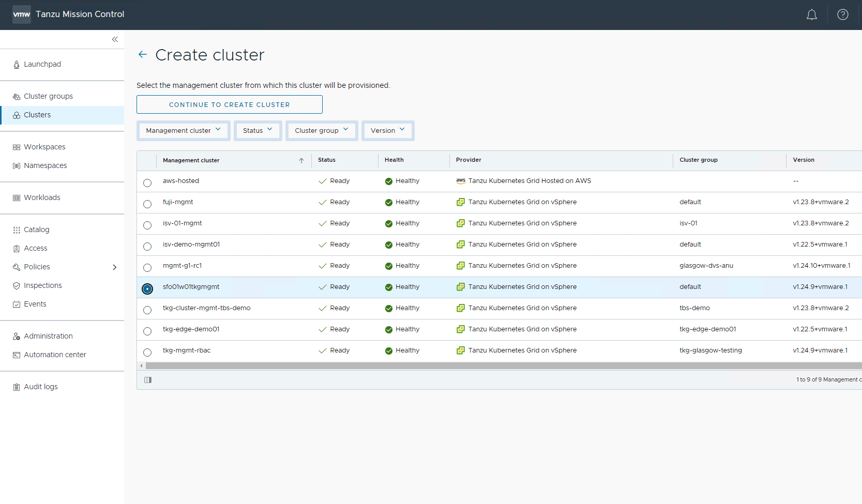The image size is (862, 504).
Task: Click the tkg-glasgow-testing cluster group cell
Action: click(x=710, y=350)
